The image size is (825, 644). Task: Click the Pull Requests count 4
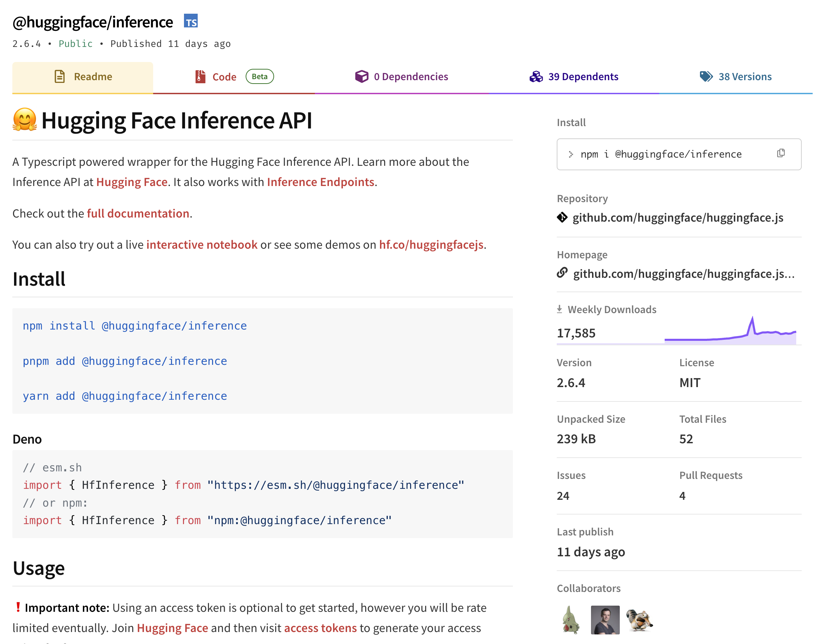click(682, 496)
